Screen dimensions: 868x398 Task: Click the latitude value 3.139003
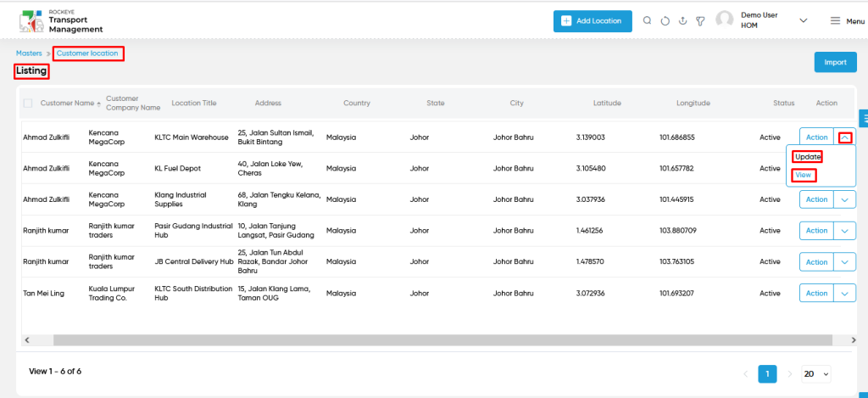590,137
